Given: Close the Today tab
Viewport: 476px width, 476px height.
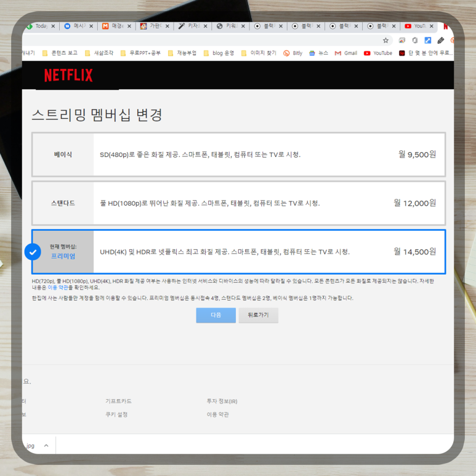Looking at the screenshot, I should [x=53, y=26].
